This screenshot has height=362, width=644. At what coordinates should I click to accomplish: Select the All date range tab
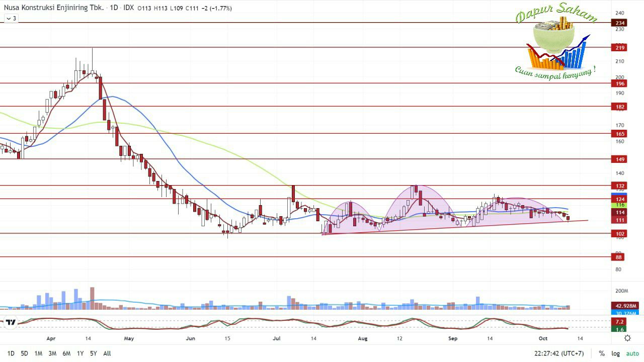[107, 353]
